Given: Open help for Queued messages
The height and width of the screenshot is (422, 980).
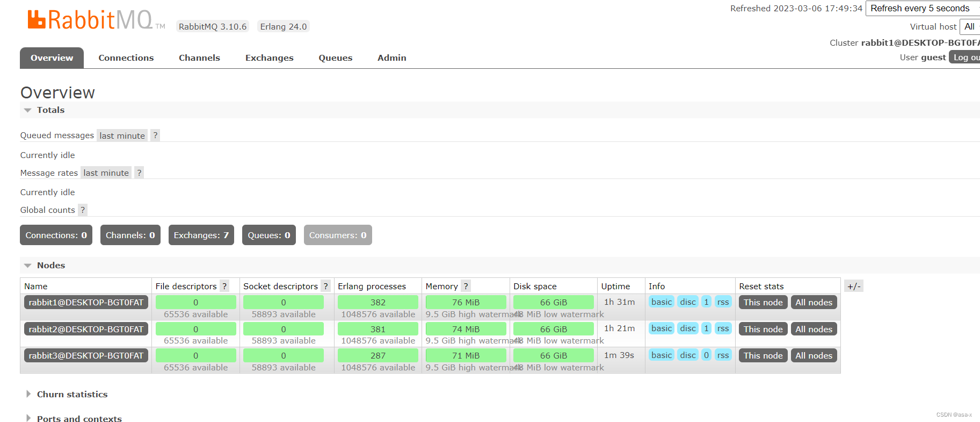Looking at the screenshot, I should tap(155, 135).
